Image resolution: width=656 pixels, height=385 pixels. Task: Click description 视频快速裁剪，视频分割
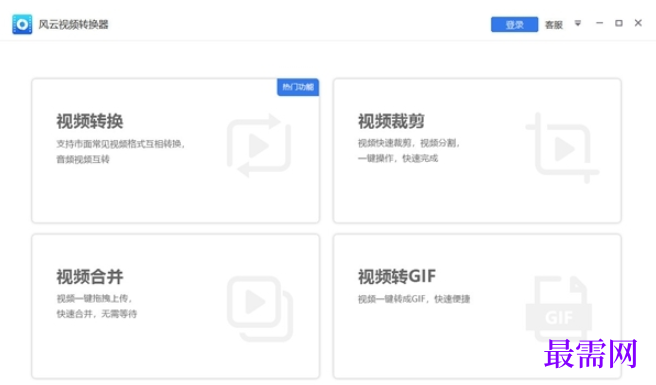coord(409,143)
